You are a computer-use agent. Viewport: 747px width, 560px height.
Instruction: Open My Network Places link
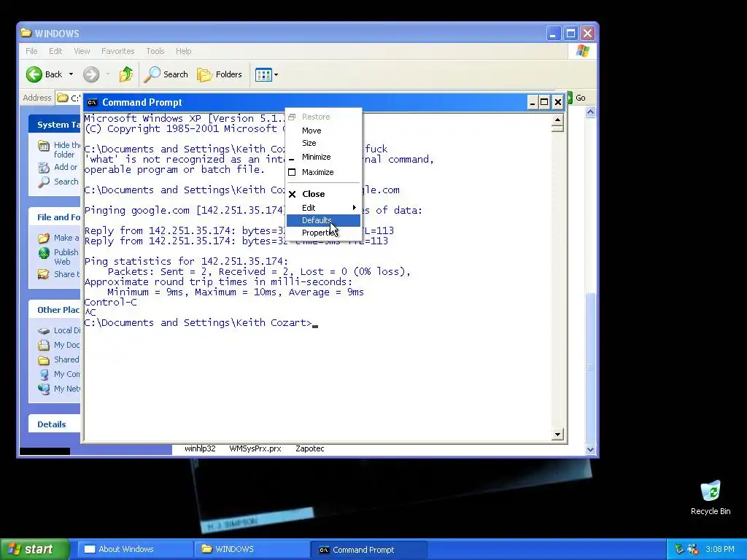[66, 389]
